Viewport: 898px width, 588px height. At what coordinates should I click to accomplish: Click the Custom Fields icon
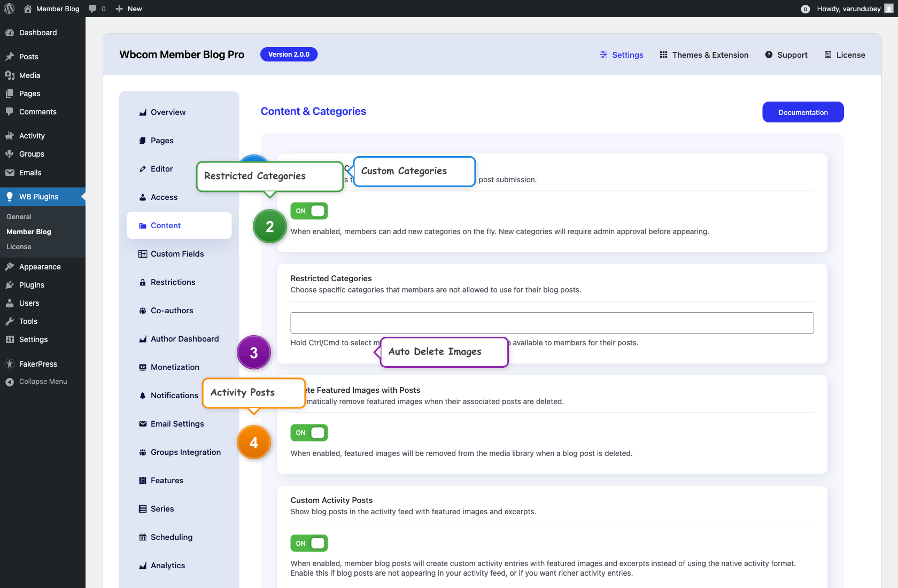tap(142, 253)
